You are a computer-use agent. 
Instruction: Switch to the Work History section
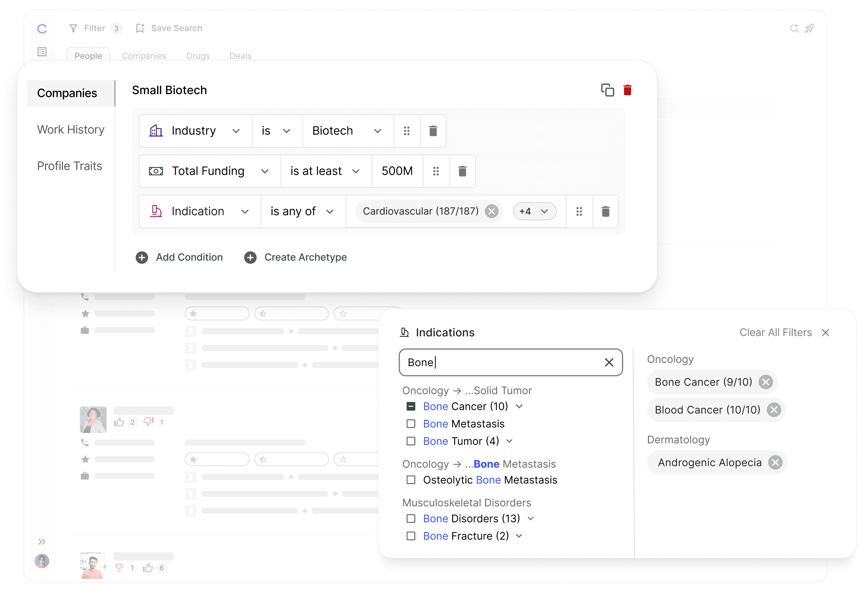(71, 130)
